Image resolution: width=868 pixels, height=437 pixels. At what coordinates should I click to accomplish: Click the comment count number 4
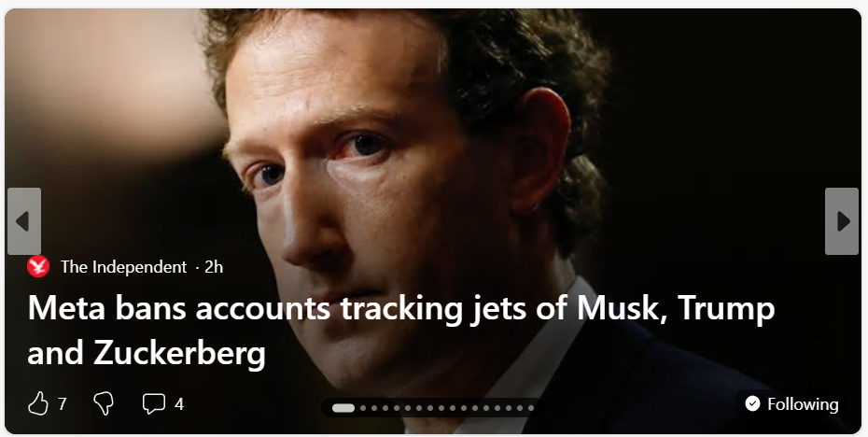(179, 403)
